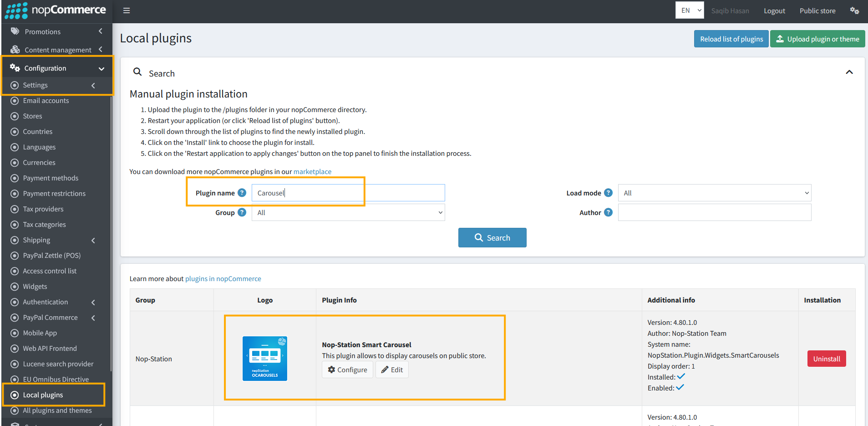The width and height of the screenshot is (868, 426).
Task: Click the Logout link
Action: (774, 11)
